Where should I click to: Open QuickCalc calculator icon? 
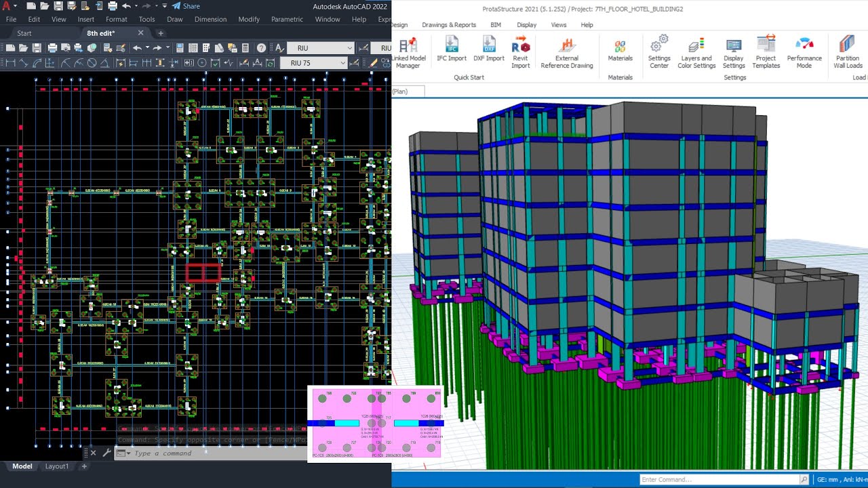click(245, 48)
